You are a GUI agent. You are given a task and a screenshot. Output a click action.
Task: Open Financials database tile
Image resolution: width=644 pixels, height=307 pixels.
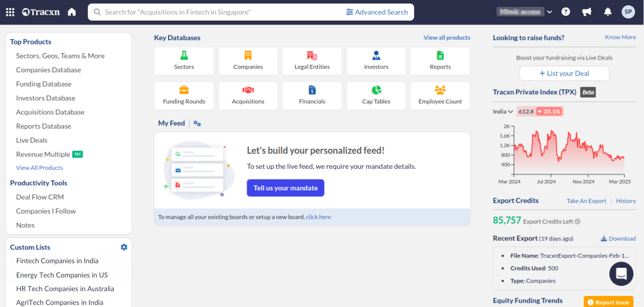(312, 95)
